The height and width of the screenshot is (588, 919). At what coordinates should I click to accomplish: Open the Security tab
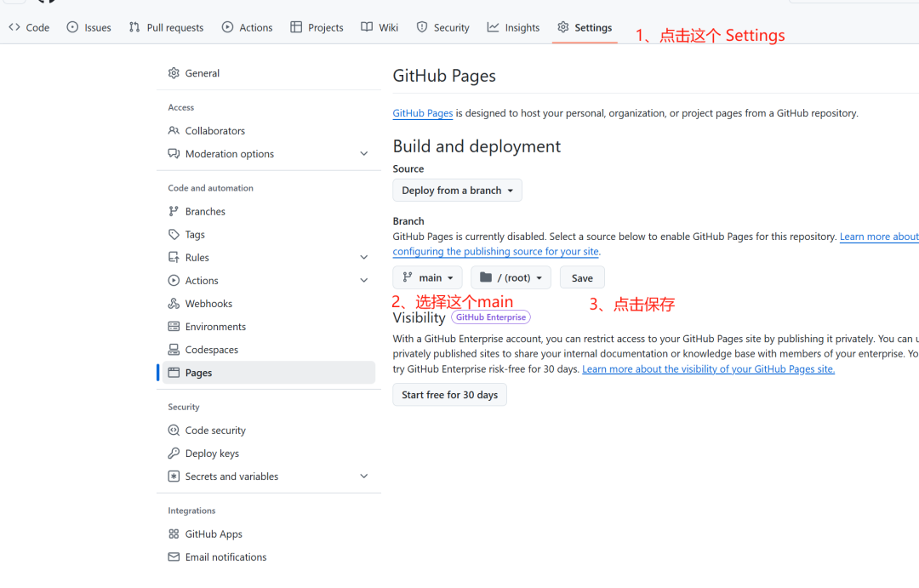(x=443, y=27)
